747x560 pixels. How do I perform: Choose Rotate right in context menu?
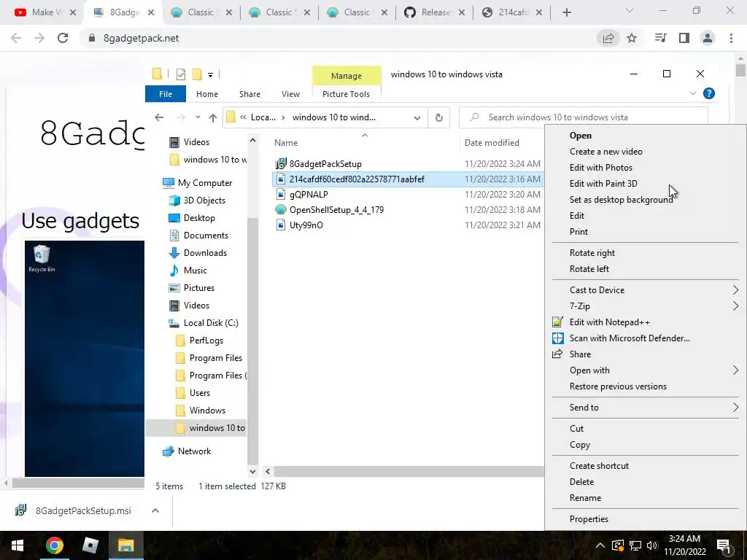tap(592, 253)
